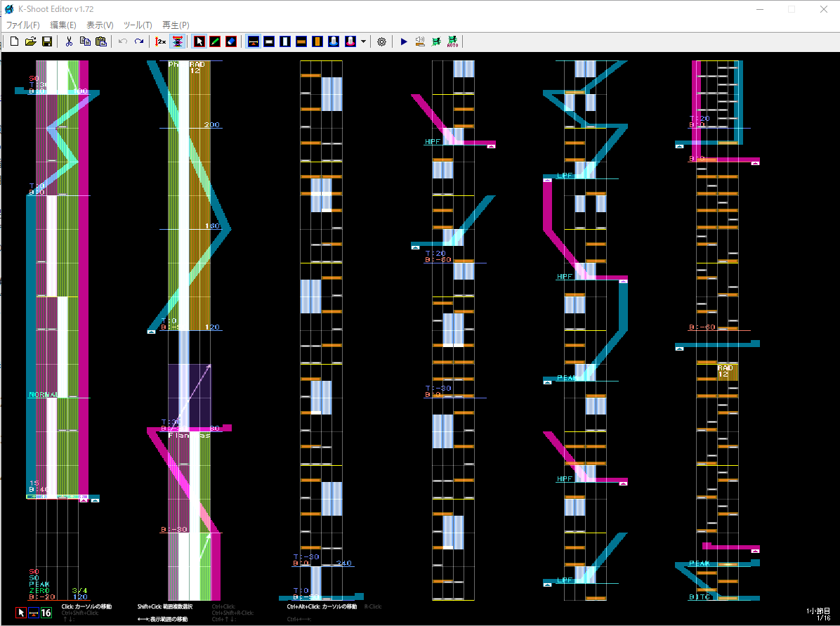The height and width of the screenshot is (626, 840).
Task: Choose the orange FX chip note
Action: (301, 41)
